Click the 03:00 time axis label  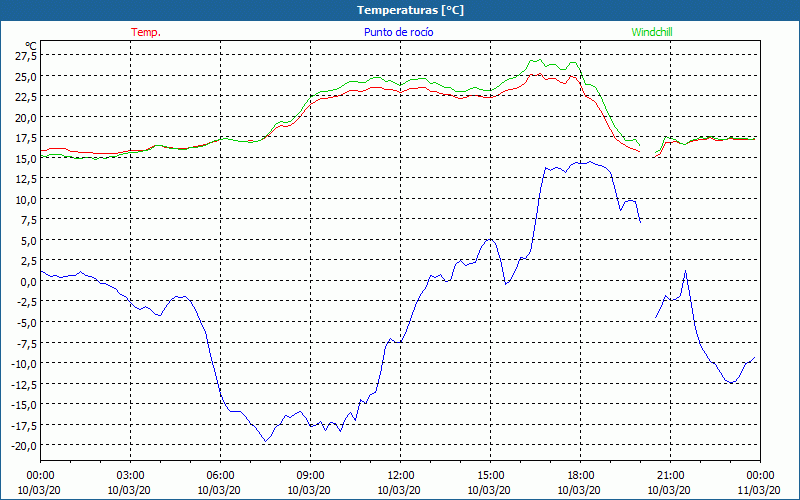131,476
